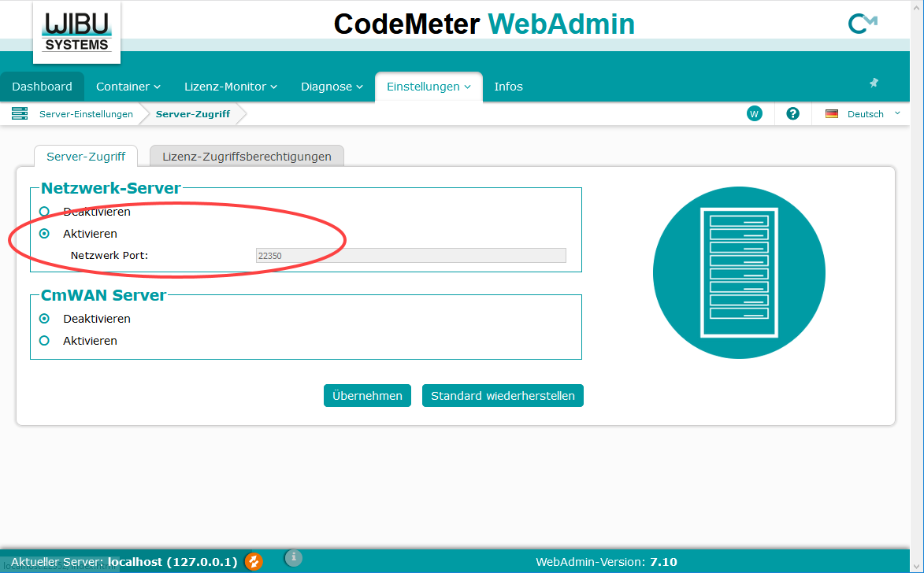The image size is (924, 573).
Task: Open help via question mark icon
Action: pyautogui.click(x=793, y=114)
